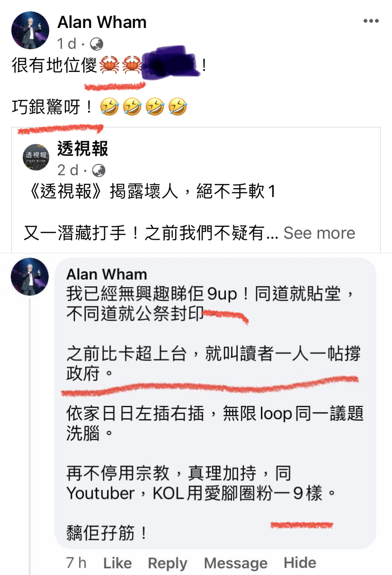Hide Alan Wham's comment
392x575 pixels.
tap(300, 562)
